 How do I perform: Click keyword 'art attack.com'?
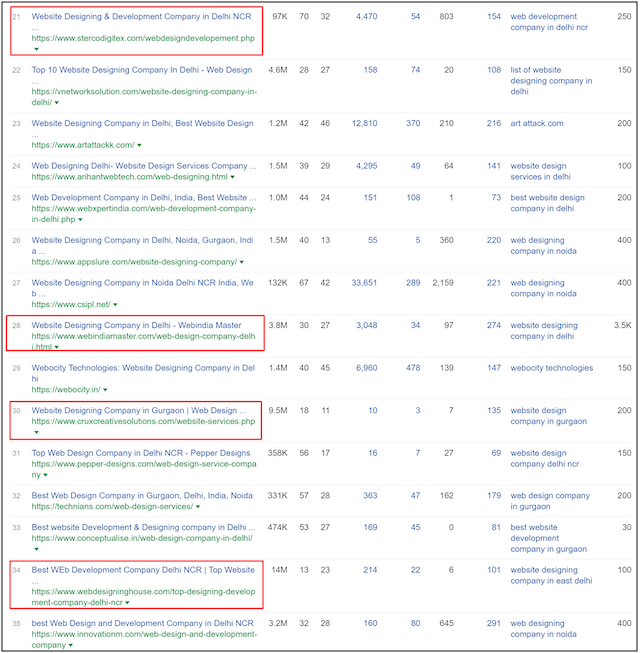click(x=537, y=123)
